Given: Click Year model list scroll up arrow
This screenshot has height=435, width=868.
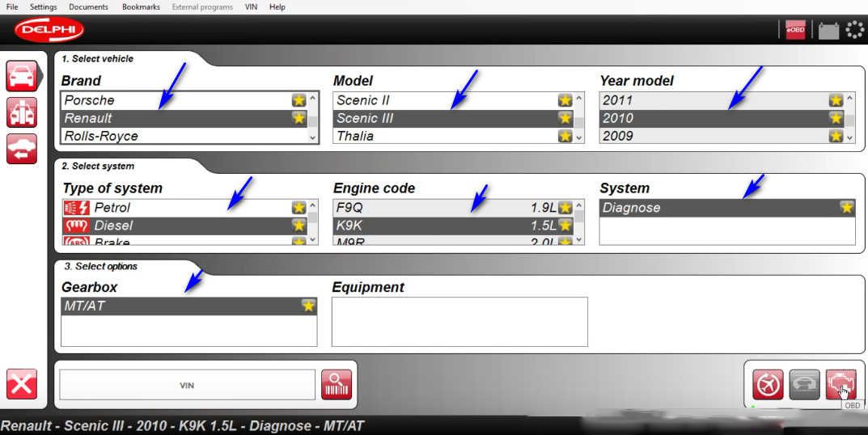Looking at the screenshot, I should click(850, 99).
